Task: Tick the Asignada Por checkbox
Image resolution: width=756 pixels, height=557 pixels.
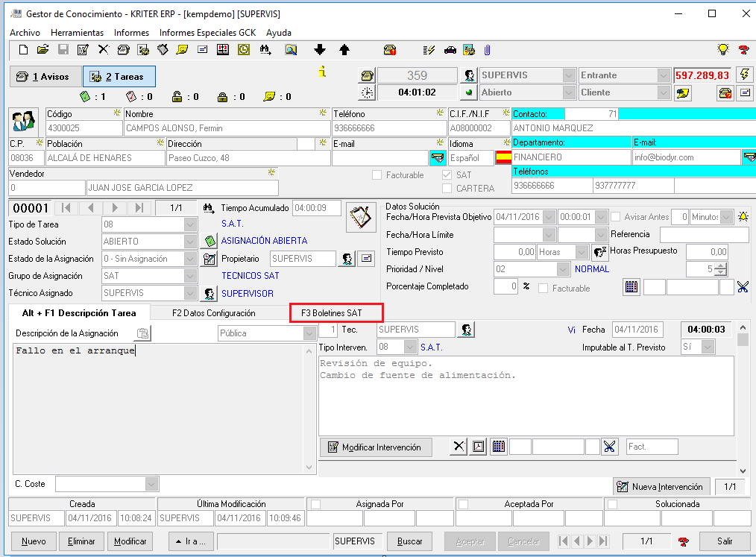Action: pyautogui.click(x=316, y=505)
